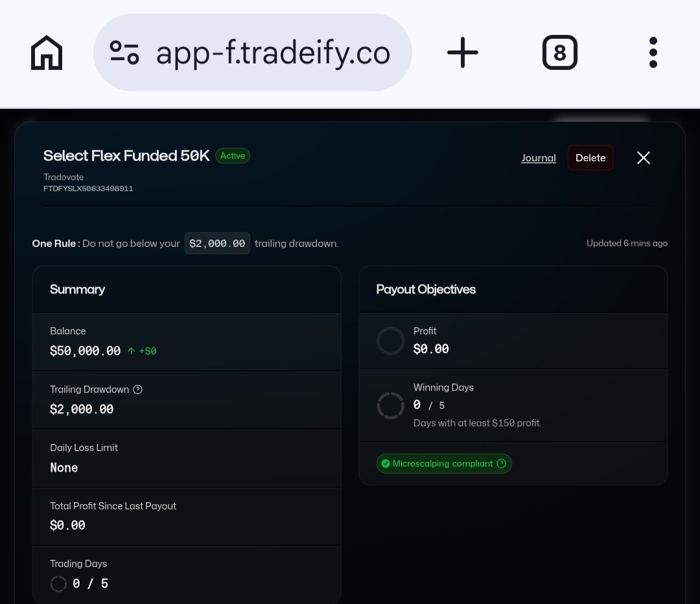Click the $2,000.00 drawdown chip in One Rule
Image resolution: width=700 pixels, height=604 pixels.
point(217,244)
